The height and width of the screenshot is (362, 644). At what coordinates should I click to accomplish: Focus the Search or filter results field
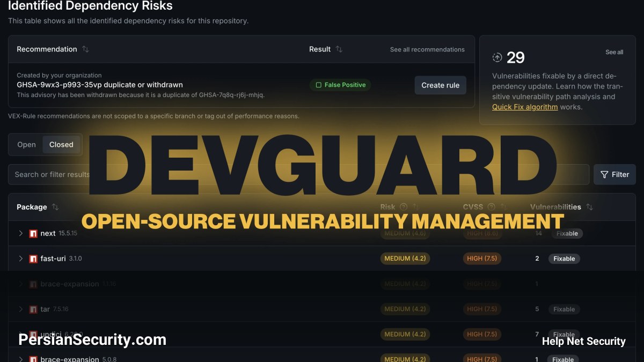298,174
